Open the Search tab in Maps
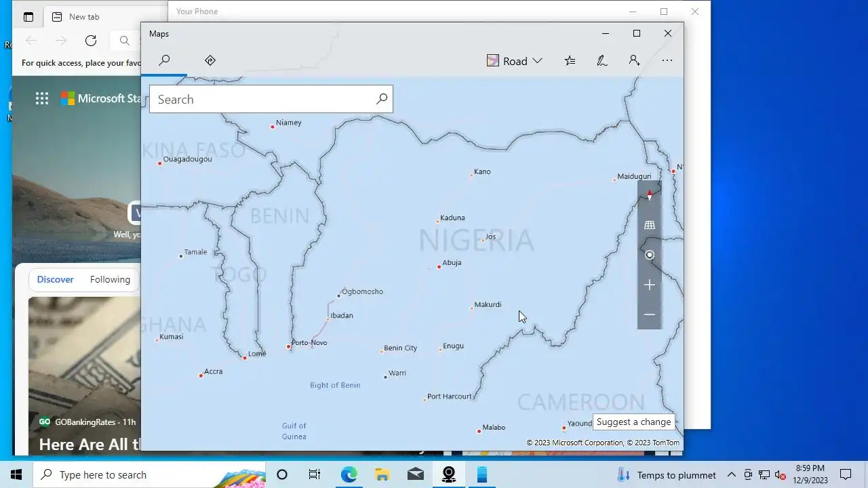This screenshot has height=488, width=868. pyautogui.click(x=164, y=60)
